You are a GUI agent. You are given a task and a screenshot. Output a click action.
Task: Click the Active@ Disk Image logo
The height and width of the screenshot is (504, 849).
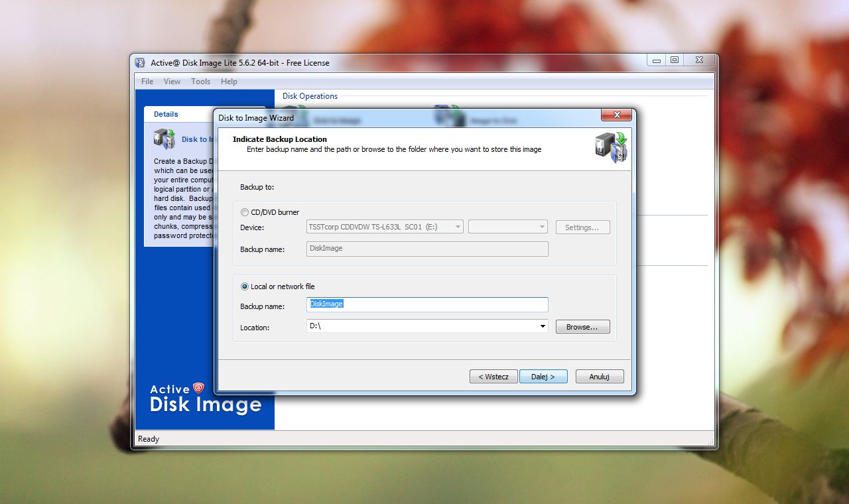(x=206, y=398)
